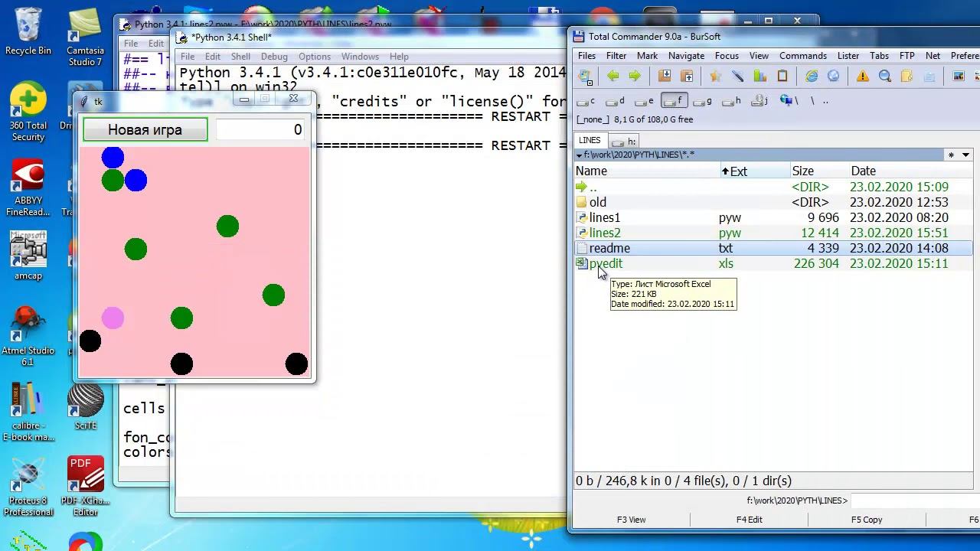Open Lister menu in Total Commander
This screenshot has width=980, height=551.
pos(848,56)
